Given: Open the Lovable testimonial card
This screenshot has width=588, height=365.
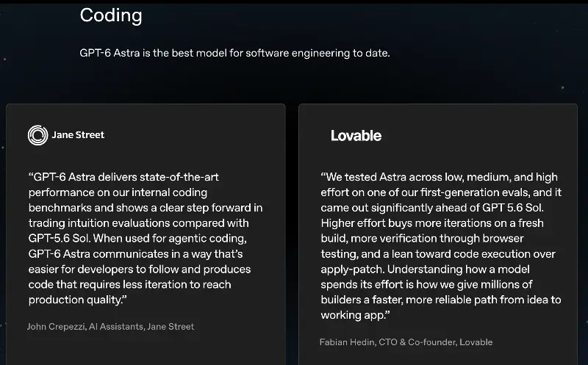Looking at the screenshot, I should click(438, 234).
